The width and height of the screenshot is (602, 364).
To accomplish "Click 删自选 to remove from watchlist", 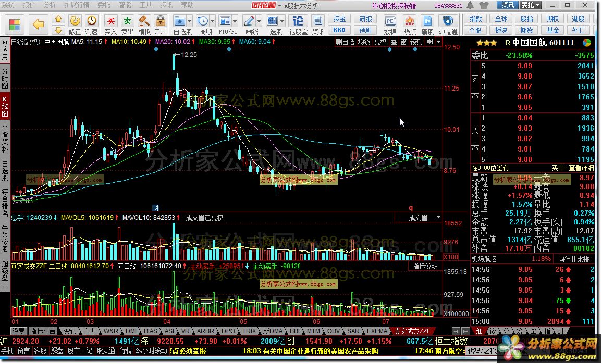I will pos(345,42).
